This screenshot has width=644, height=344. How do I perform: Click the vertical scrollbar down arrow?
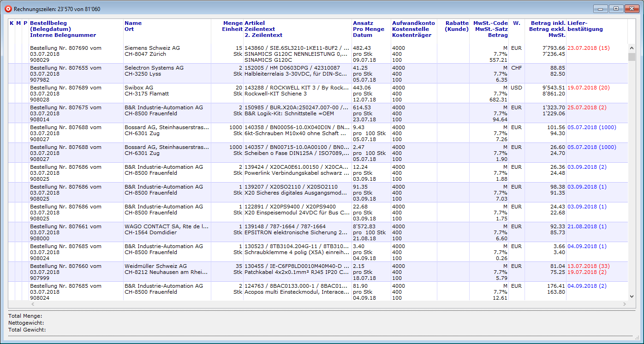coord(632,297)
